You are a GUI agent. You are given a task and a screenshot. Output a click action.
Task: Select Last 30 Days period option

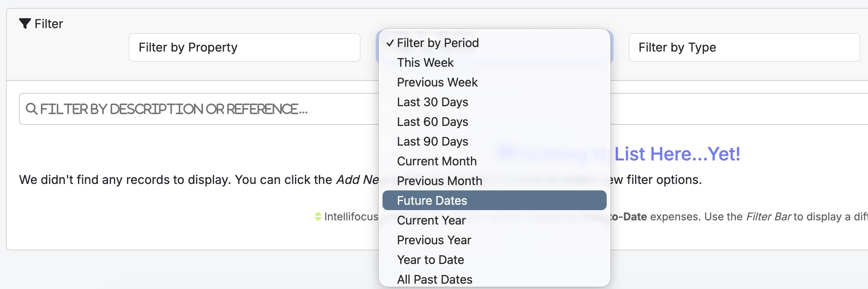(x=432, y=102)
